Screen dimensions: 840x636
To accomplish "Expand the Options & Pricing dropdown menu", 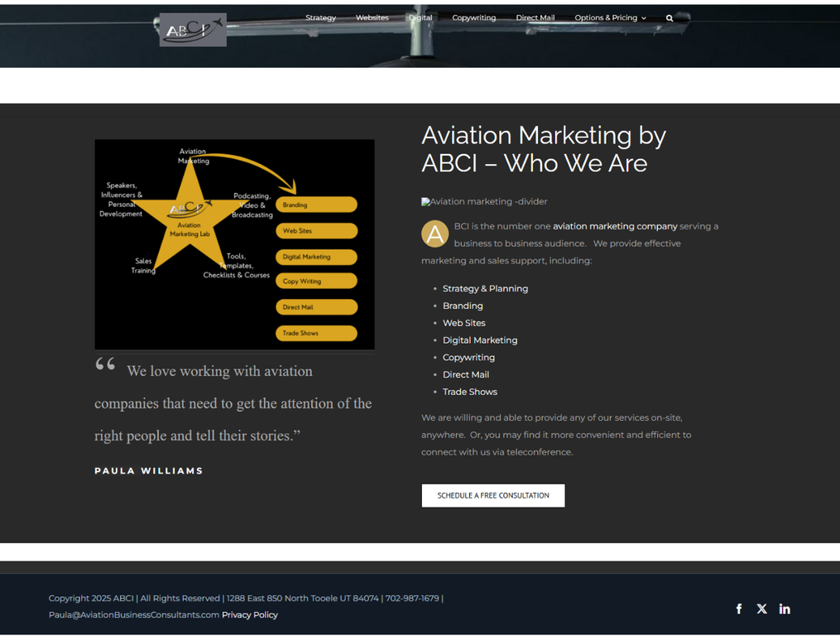I will [x=610, y=17].
